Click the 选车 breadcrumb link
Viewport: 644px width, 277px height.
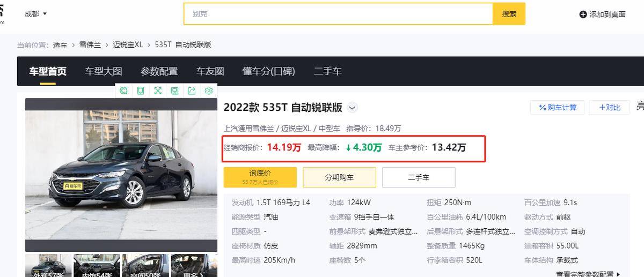pos(60,45)
